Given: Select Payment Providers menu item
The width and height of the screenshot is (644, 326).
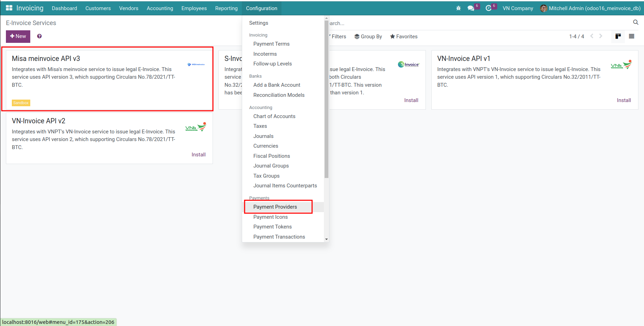Looking at the screenshot, I should tap(275, 207).
